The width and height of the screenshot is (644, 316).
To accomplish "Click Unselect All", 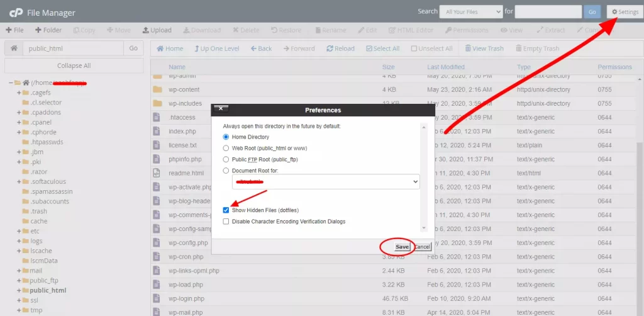I will coord(431,48).
